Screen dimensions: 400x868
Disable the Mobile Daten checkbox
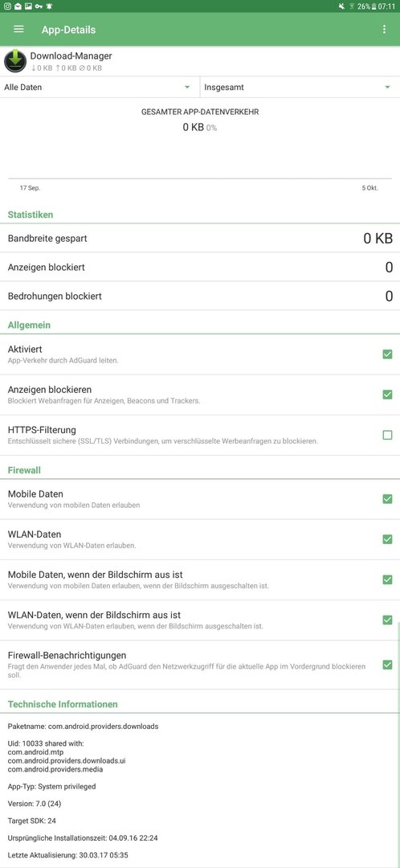(387, 499)
